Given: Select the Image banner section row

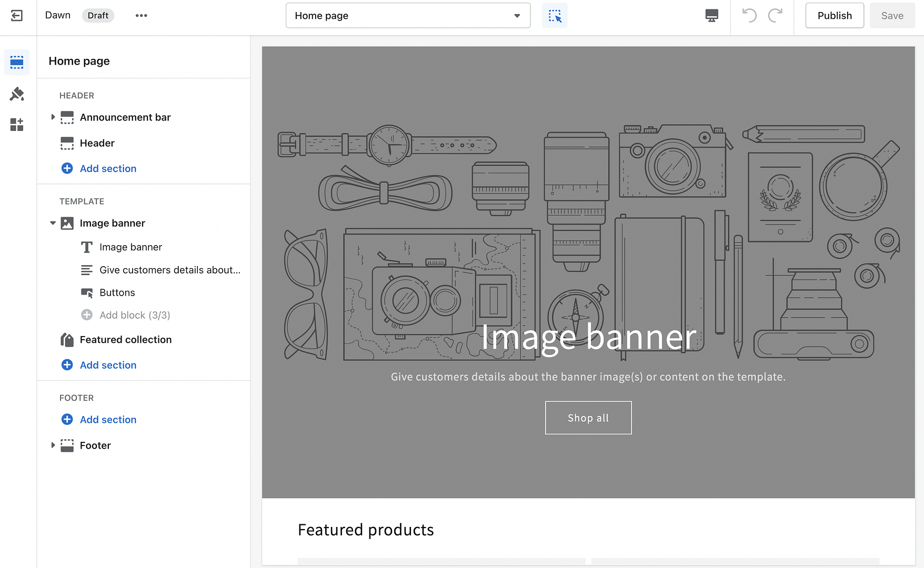Looking at the screenshot, I should pyautogui.click(x=144, y=223).
